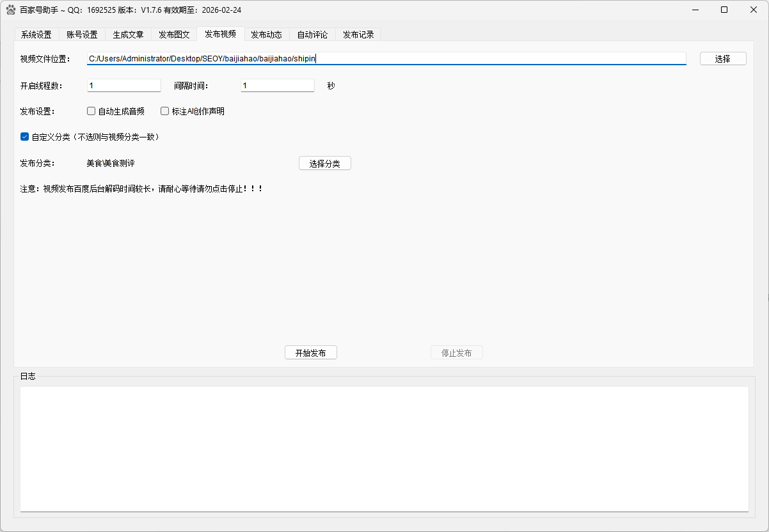Select the 发布视频 tab
The image size is (769, 532).
[220, 35]
